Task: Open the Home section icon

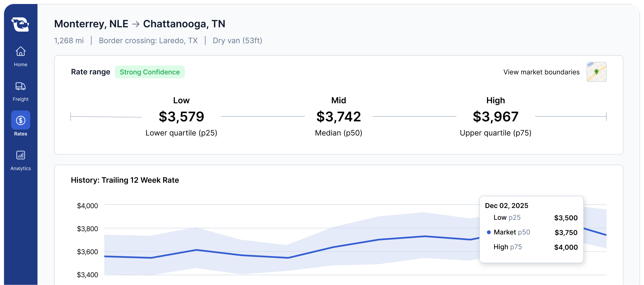Action: (x=21, y=51)
